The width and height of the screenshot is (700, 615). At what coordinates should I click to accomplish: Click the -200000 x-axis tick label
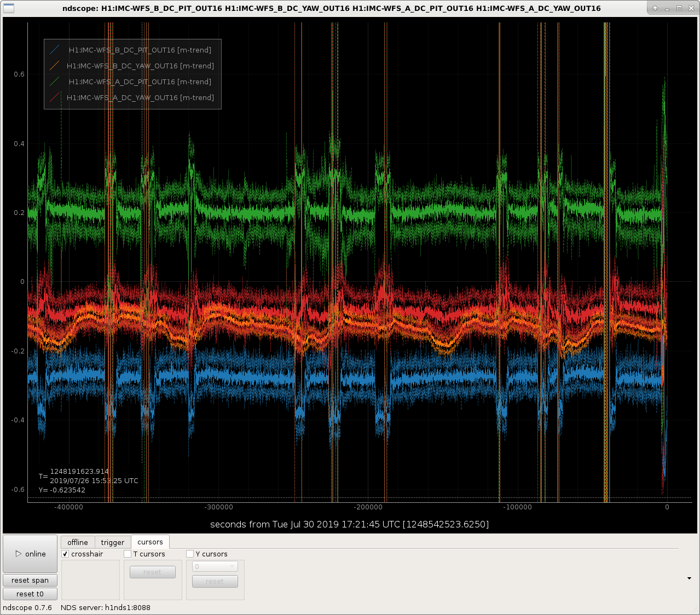[368, 507]
